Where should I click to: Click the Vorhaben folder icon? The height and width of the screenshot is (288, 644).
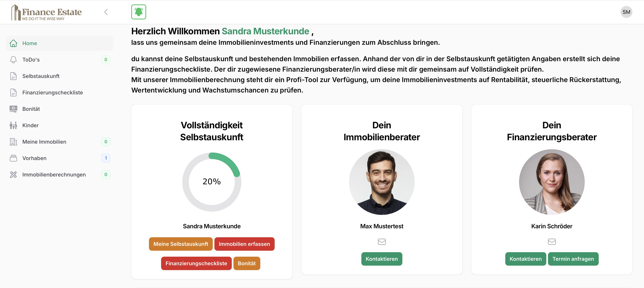pyautogui.click(x=13, y=158)
